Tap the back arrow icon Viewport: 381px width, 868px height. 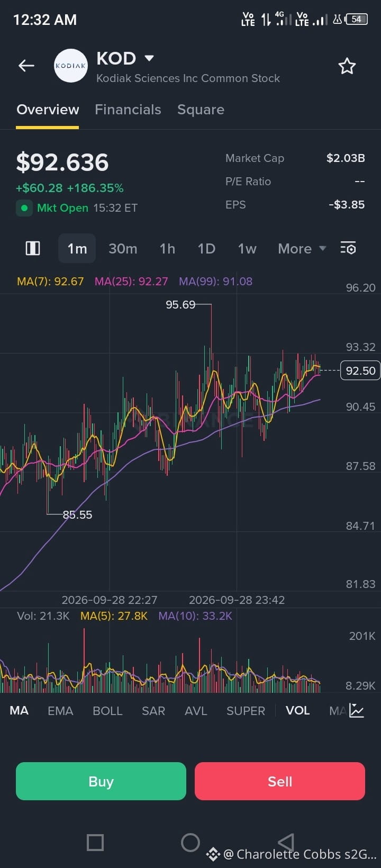(26, 66)
